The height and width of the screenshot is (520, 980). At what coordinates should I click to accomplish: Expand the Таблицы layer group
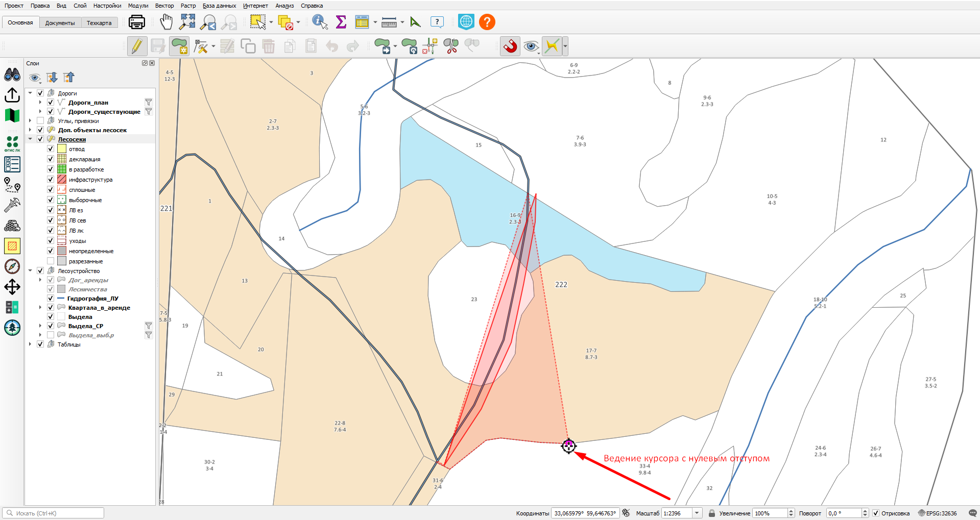coord(30,344)
